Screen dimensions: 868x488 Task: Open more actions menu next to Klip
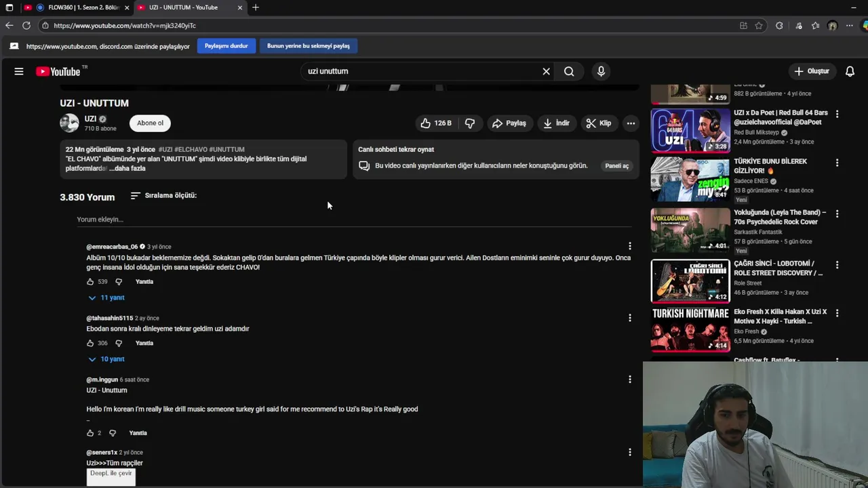click(631, 123)
